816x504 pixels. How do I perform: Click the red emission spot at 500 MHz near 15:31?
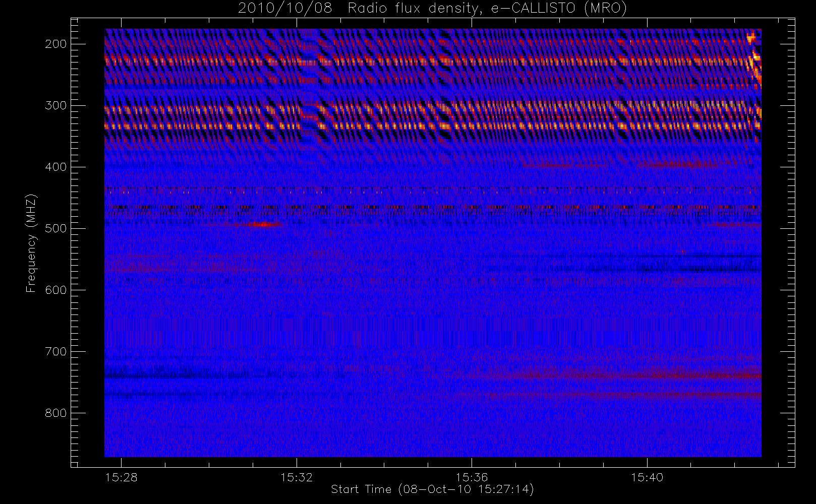[x=262, y=224]
